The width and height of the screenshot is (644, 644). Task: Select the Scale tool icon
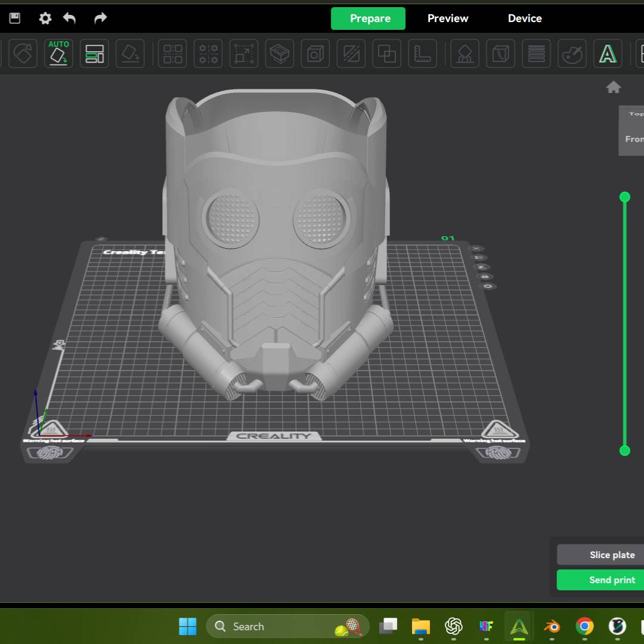tap(244, 54)
